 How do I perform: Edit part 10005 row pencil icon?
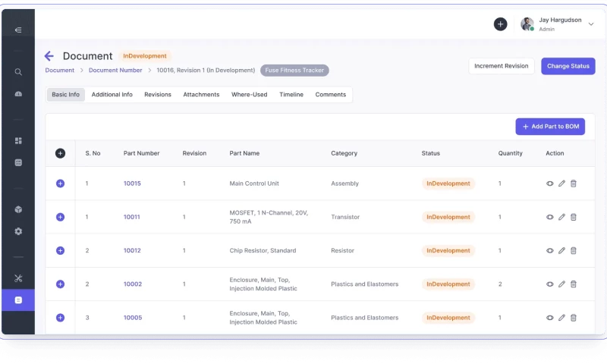561,318
